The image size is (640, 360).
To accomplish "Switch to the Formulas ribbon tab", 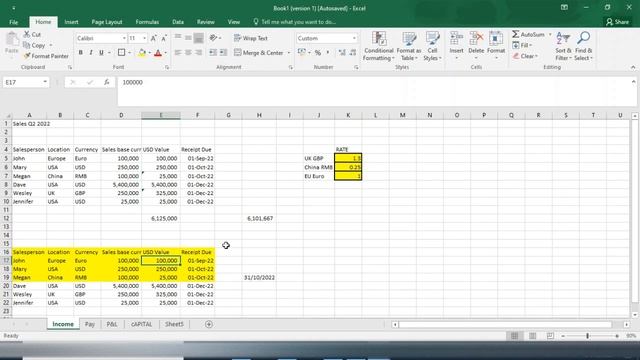I will (147, 22).
